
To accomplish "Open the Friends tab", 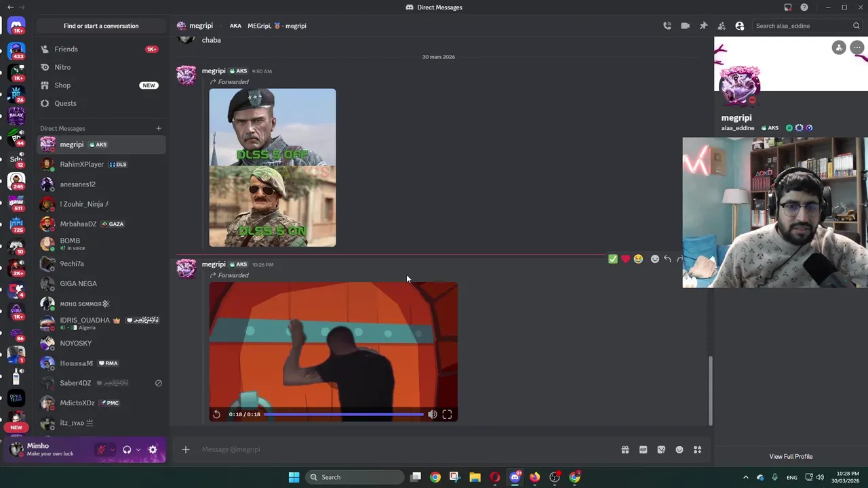I will [x=101, y=49].
